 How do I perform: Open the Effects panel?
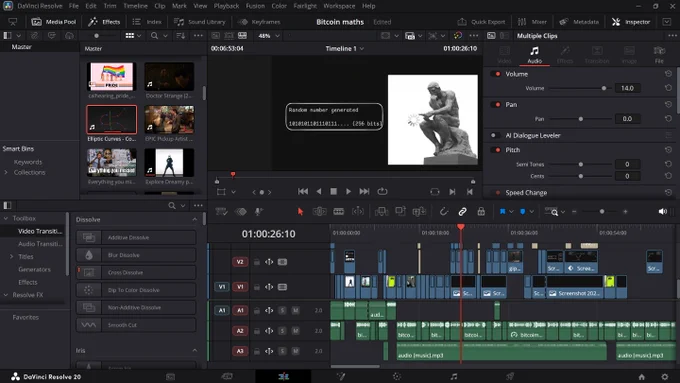coord(104,22)
